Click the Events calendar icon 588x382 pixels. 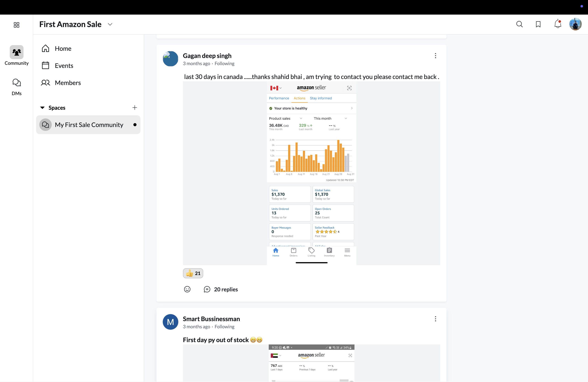click(45, 66)
